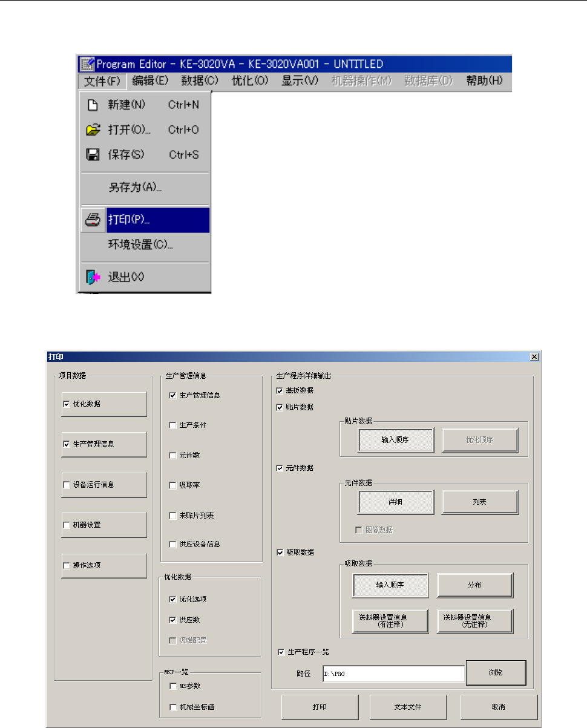Enable the 吸取率 checkbox

tap(173, 485)
